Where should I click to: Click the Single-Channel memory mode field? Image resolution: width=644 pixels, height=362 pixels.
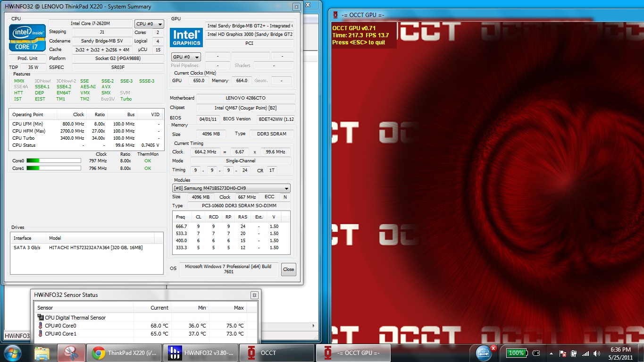click(241, 161)
